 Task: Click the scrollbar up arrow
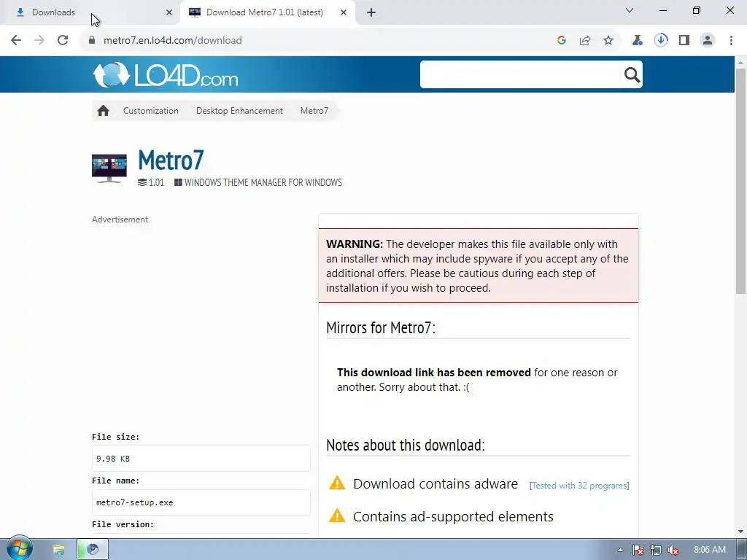pyautogui.click(x=741, y=63)
